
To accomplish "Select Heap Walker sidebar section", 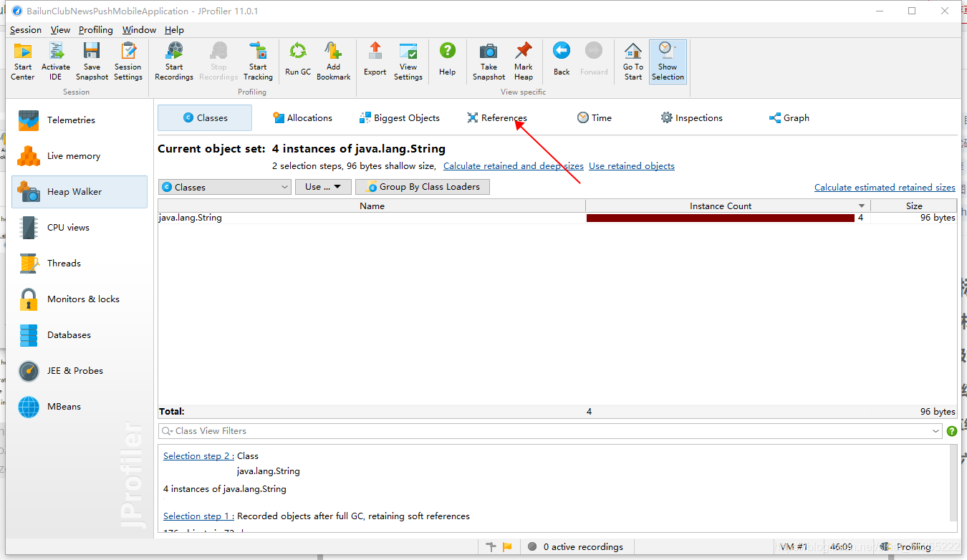I will 80,192.
